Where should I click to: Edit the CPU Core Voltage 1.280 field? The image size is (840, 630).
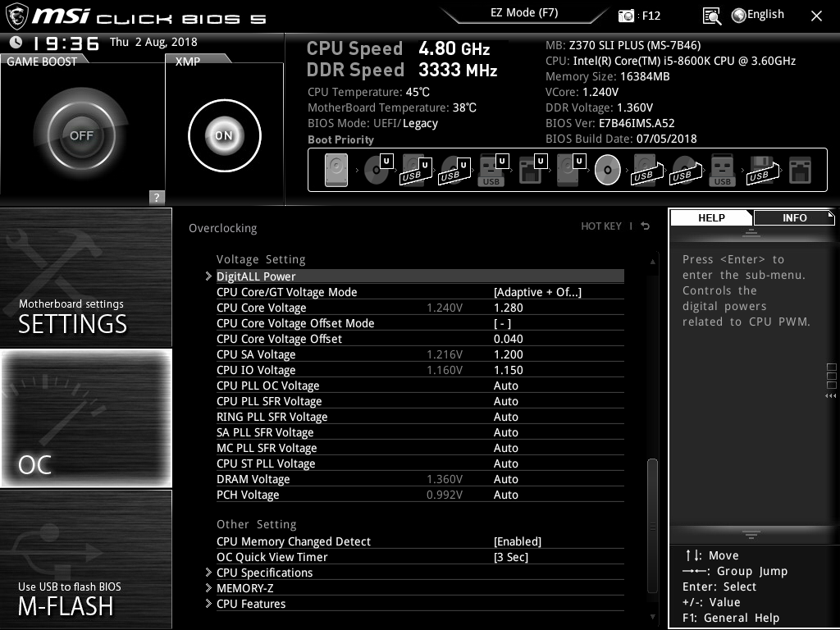pos(509,308)
